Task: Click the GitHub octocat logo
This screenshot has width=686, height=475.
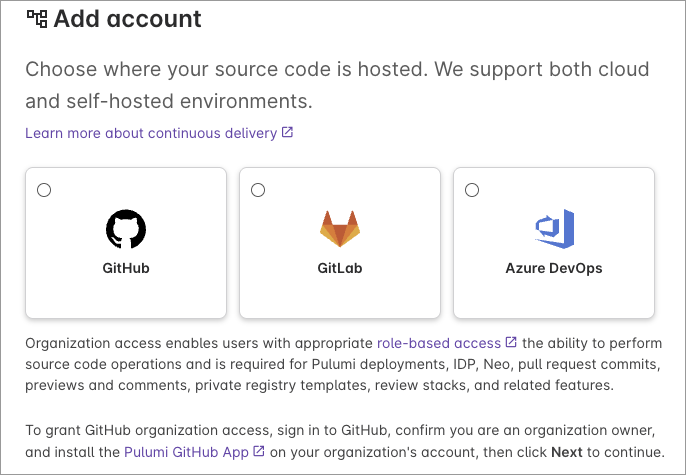Action: tap(126, 229)
